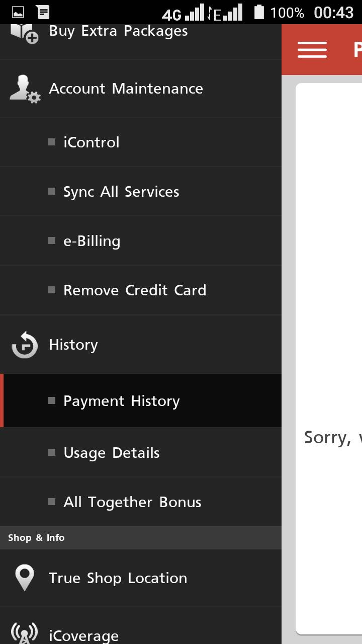Tap the iCoverage antenna icon
The height and width of the screenshot is (644, 362).
[24, 633]
